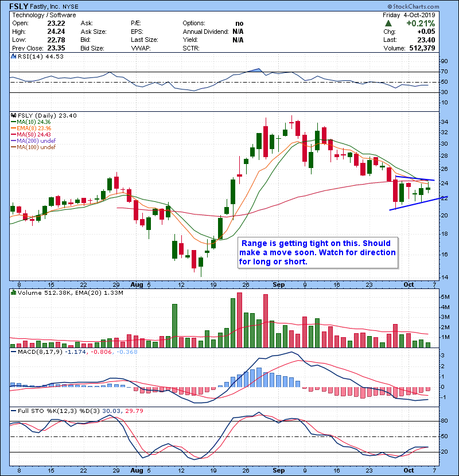Click the Oct label on price chart axis
The height and width of the screenshot is (476, 459).
409,284
